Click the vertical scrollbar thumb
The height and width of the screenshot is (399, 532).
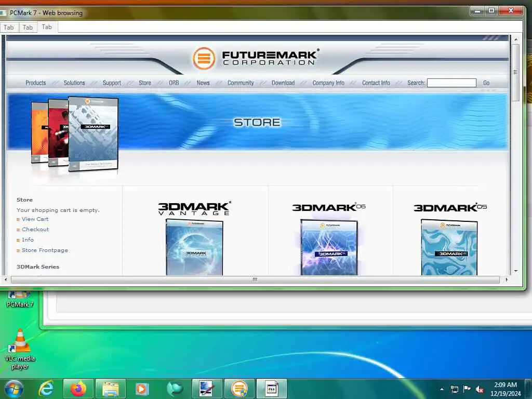(x=516, y=72)
